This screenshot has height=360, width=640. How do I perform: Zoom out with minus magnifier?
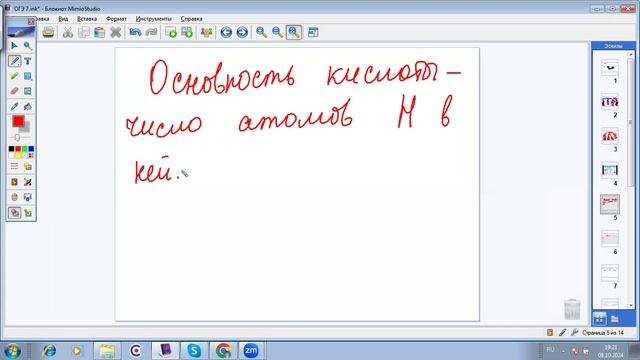[278, 32]
